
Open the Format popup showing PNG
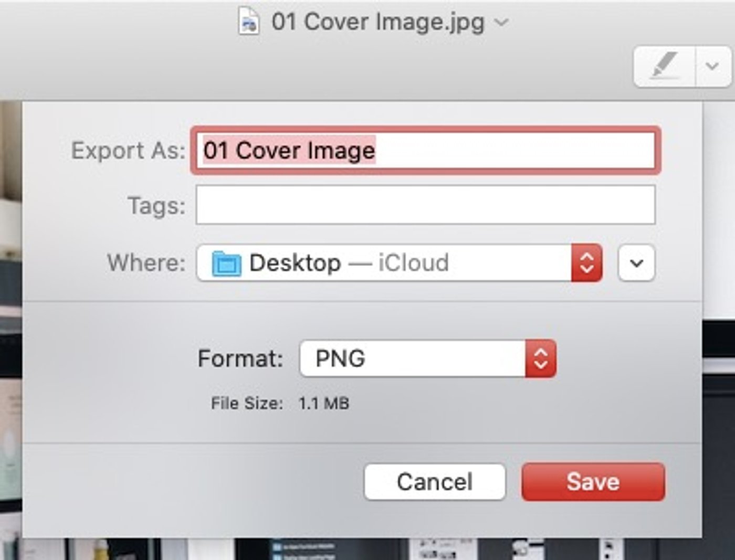427,358
